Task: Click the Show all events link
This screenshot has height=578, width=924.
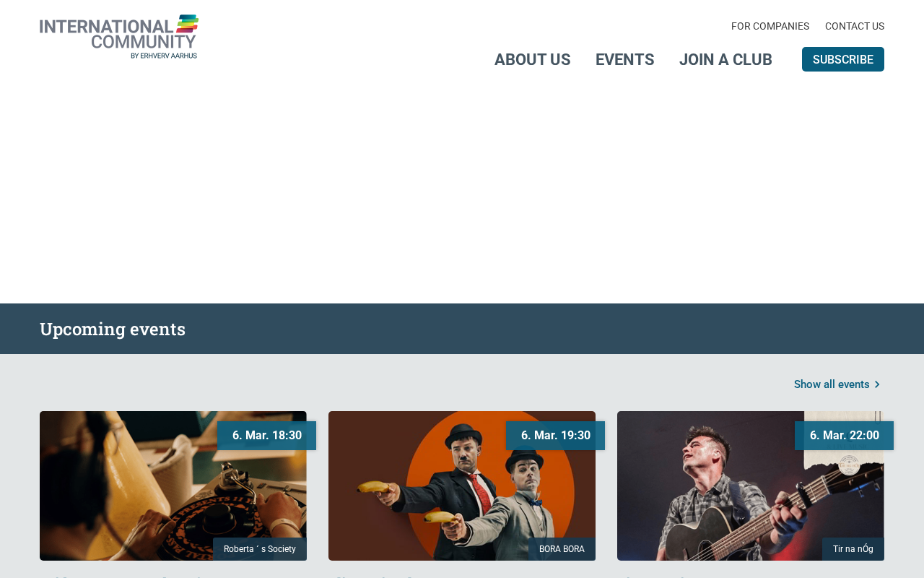Action: [832, 384]
